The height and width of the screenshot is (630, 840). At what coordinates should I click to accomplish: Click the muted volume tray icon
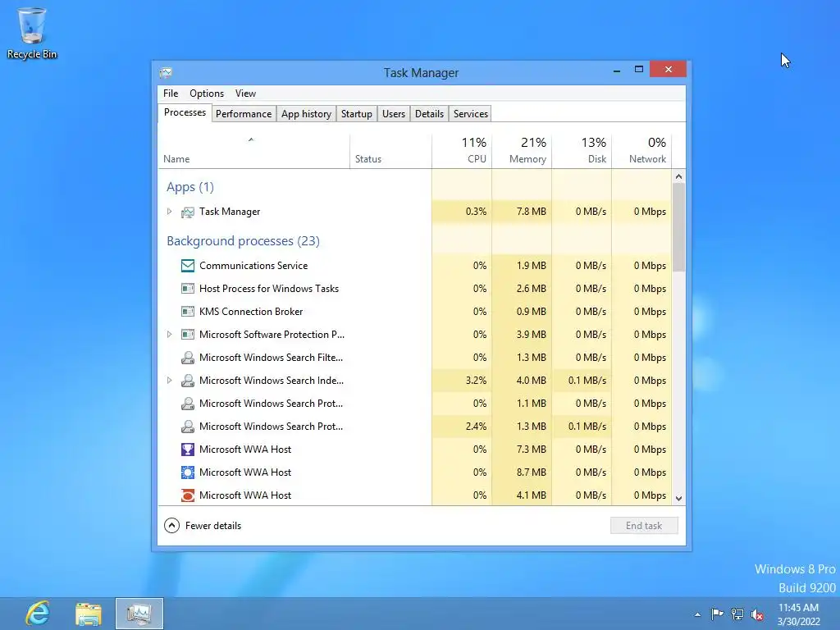(757, 614)
